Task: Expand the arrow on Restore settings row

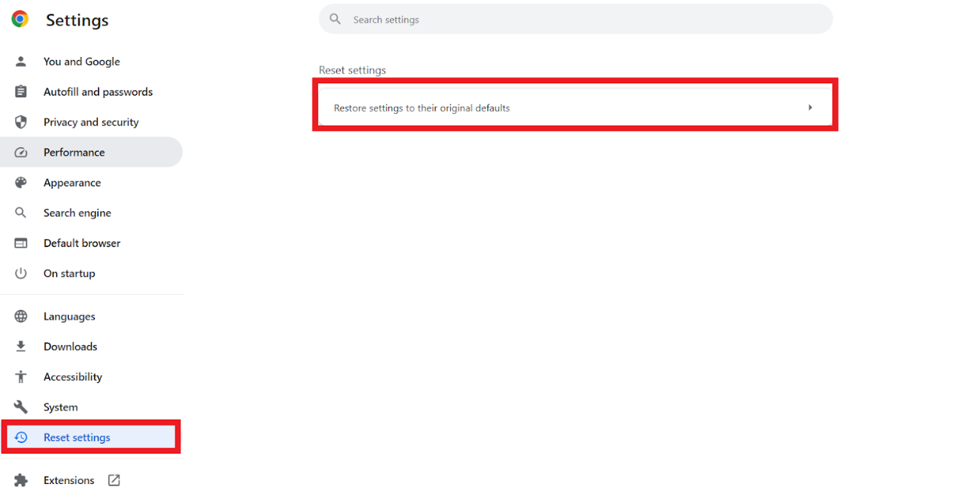Action: point(810,107)
